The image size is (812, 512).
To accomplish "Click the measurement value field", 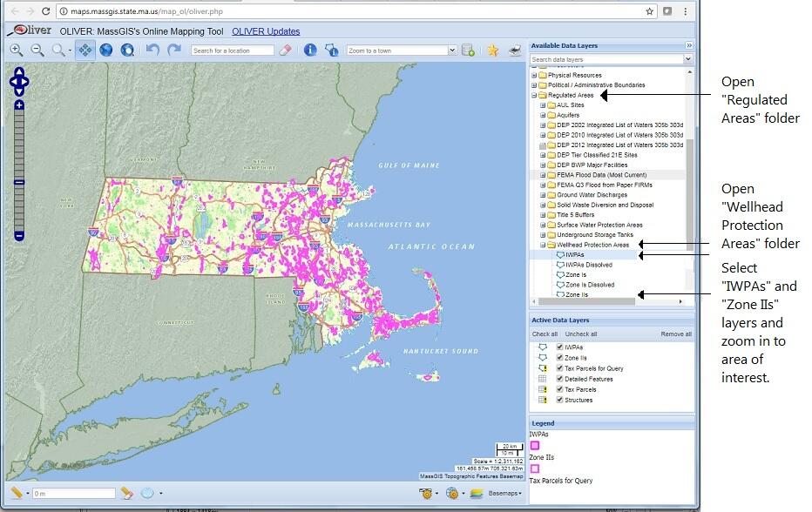I will pos(73,494).
